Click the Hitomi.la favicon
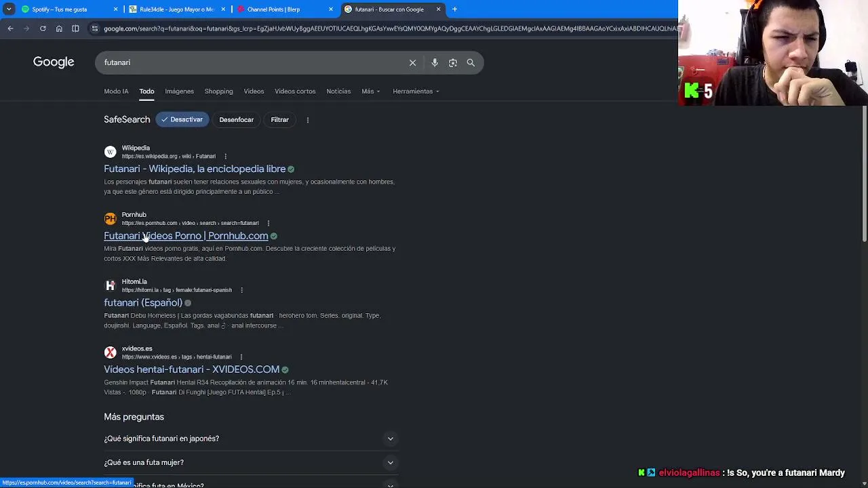 [x=110, y=285]
